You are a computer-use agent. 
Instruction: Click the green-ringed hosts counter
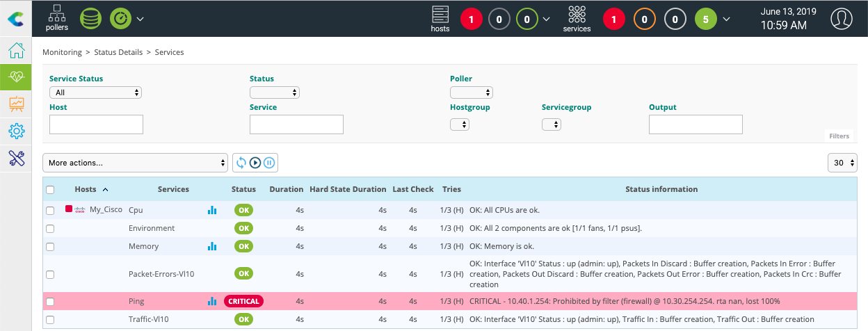coord(527,19)
